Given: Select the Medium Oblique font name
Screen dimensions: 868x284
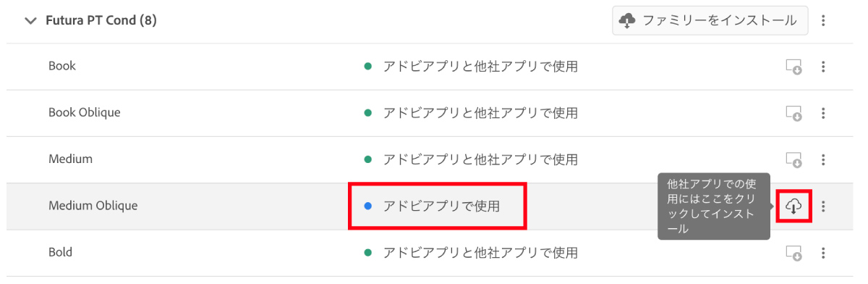Looking at the screenshot, I should [x=93, y=206].
